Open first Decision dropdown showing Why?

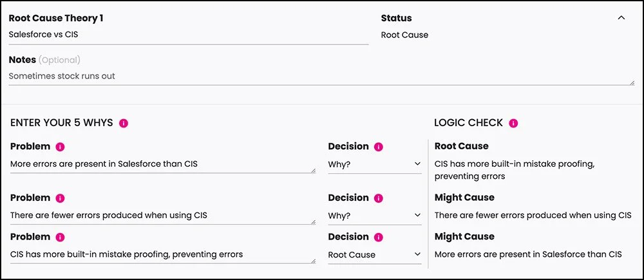pyautogui.click(x=374, y=164)
